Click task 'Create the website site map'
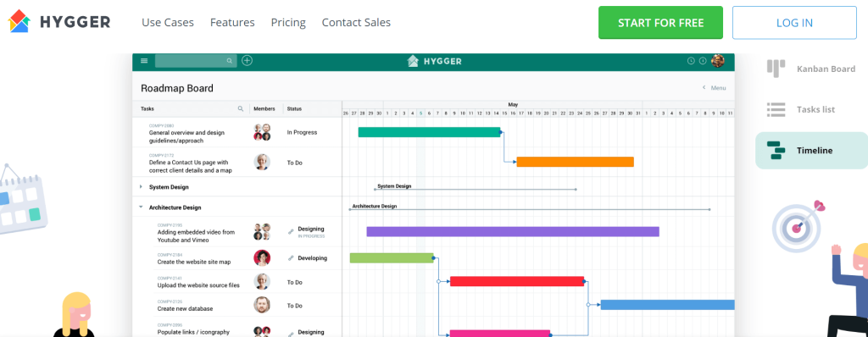The height and width of the screenshot is (337, 868). 194,262
